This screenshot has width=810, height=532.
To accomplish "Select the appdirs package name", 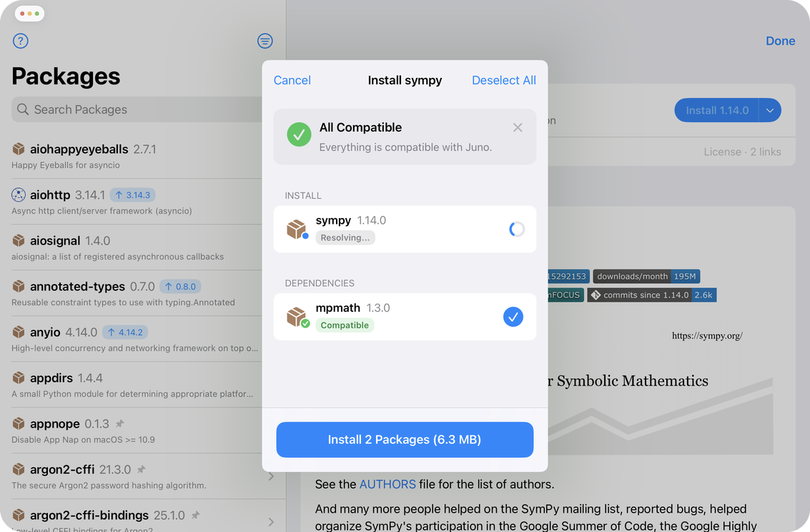I will [51, 378].
